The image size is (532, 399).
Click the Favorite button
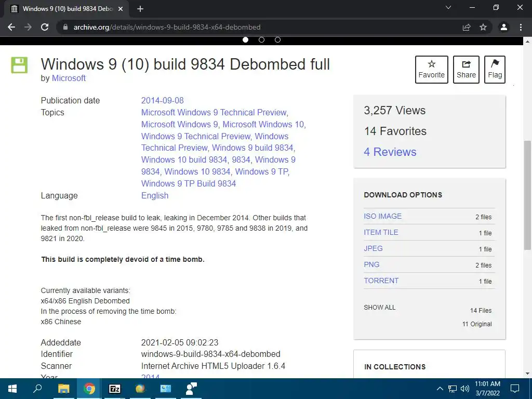pyautogui.click(x=432, y=70)
